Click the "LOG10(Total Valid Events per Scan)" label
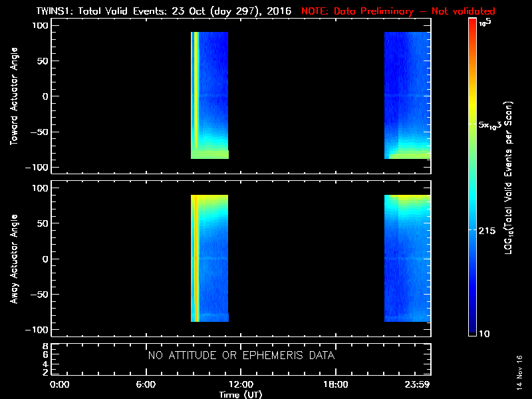Viewport: 532px width, 399px height. pyautogui.click(x=508, y=178)
